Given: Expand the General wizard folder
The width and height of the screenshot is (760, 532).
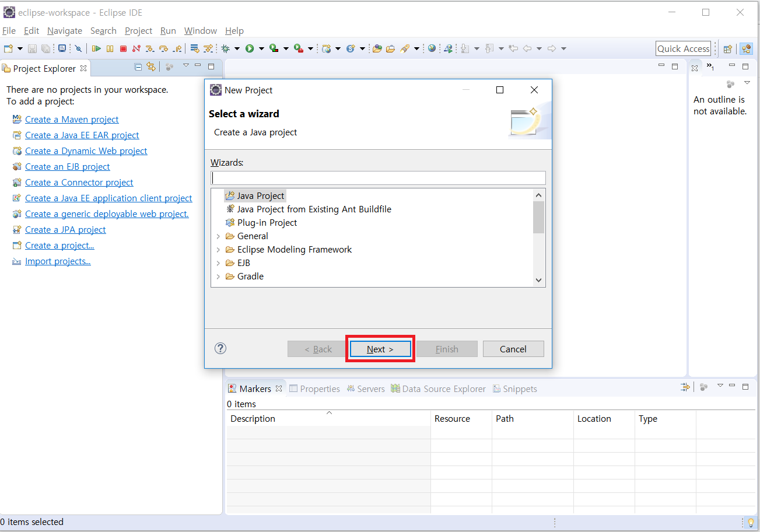Looking at the screenshot, I should (218, 236).
